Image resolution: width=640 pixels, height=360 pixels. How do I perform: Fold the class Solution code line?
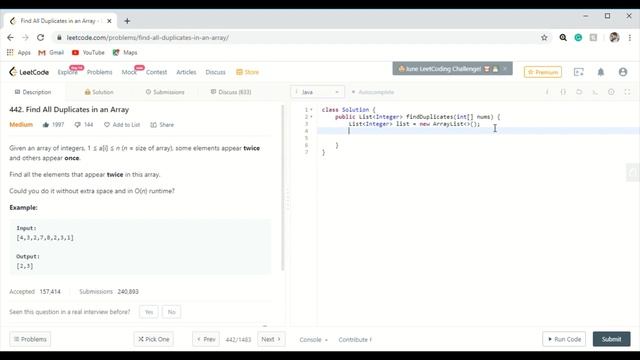coord(311,110)
